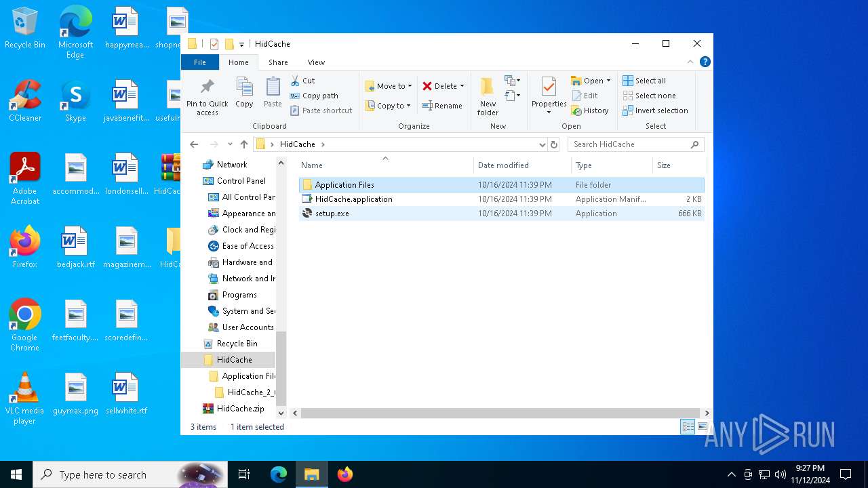
Task: Click the Paste icon in the ribbon
Action: tap(273, 93)
